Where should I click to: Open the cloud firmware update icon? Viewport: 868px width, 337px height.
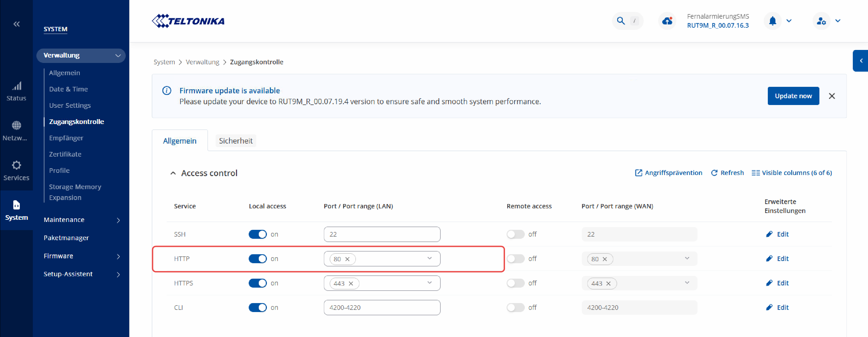tap(667, 21)
